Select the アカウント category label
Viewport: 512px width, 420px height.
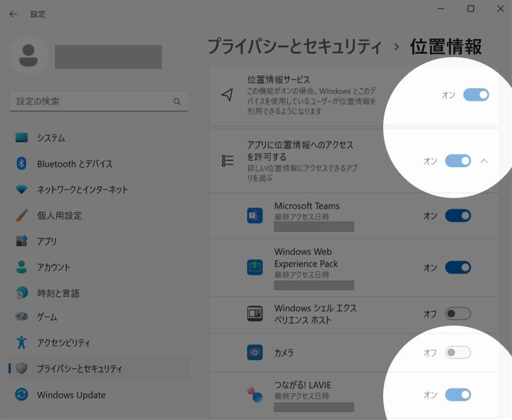click(x=54, y=267)
